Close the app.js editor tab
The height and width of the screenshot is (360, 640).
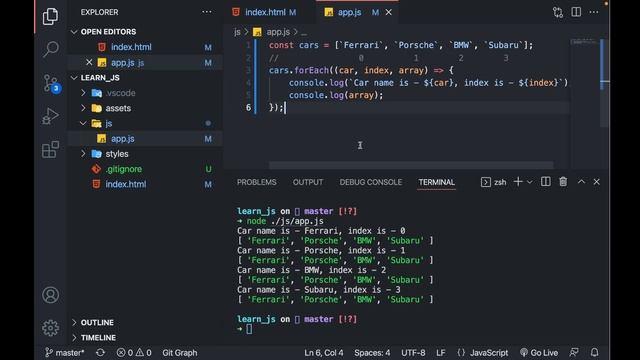point(389,12)
